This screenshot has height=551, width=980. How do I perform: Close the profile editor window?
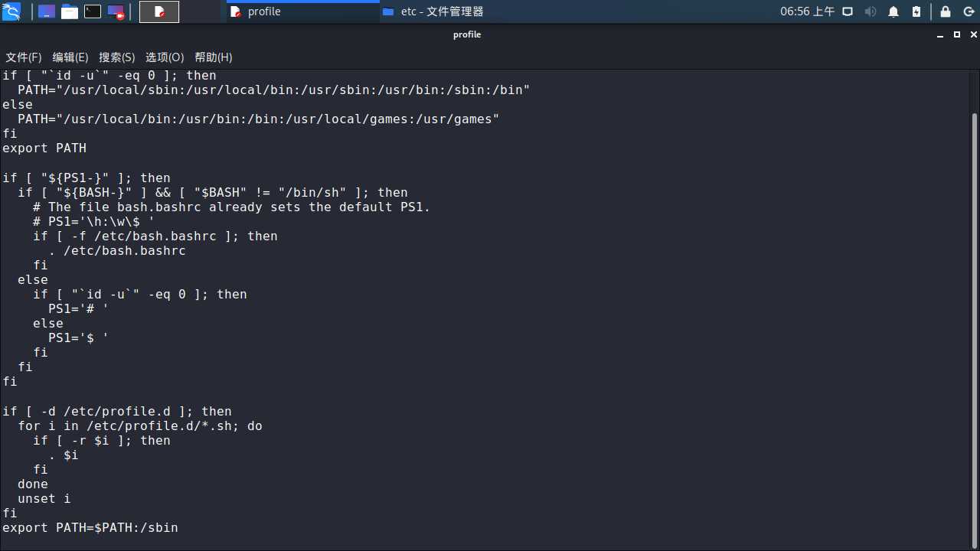click(x=974, y=35)
